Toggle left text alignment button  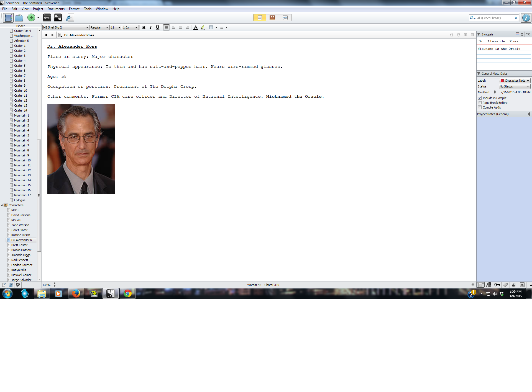click(166, 27)
